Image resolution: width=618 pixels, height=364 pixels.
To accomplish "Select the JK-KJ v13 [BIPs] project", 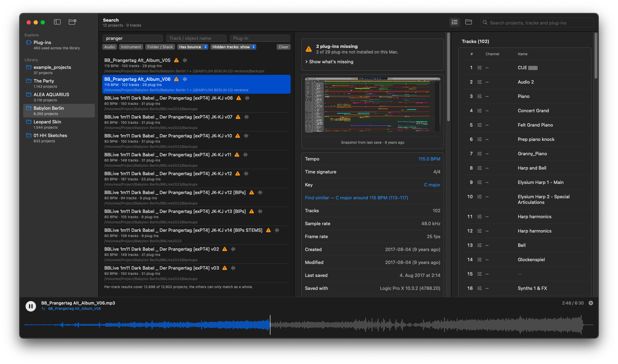I will (x=196, y=216).
